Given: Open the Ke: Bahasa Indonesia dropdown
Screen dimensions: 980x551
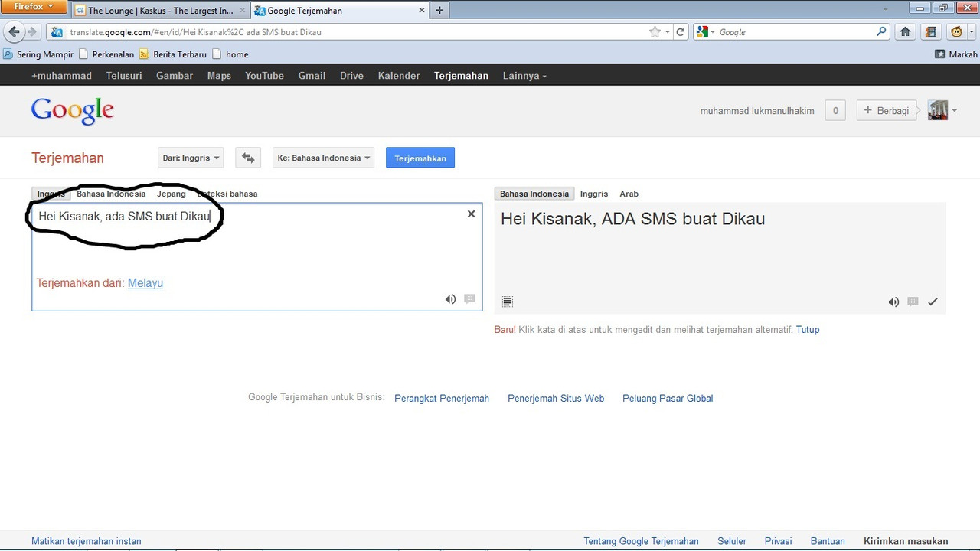Looking at the screenshot, I should pos(323,158).
